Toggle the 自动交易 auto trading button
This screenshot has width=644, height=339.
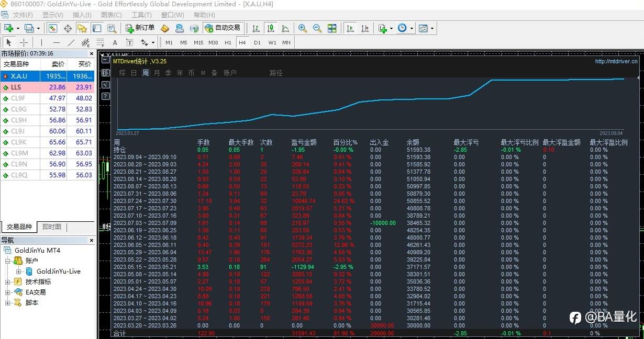(x=223, y=28)
